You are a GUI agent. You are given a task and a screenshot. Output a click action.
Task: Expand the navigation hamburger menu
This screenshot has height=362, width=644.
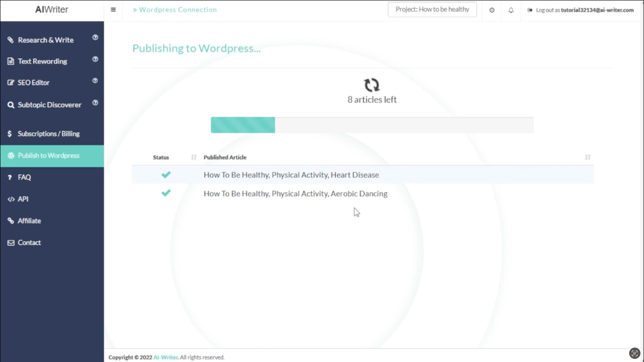tap(114, 10)
